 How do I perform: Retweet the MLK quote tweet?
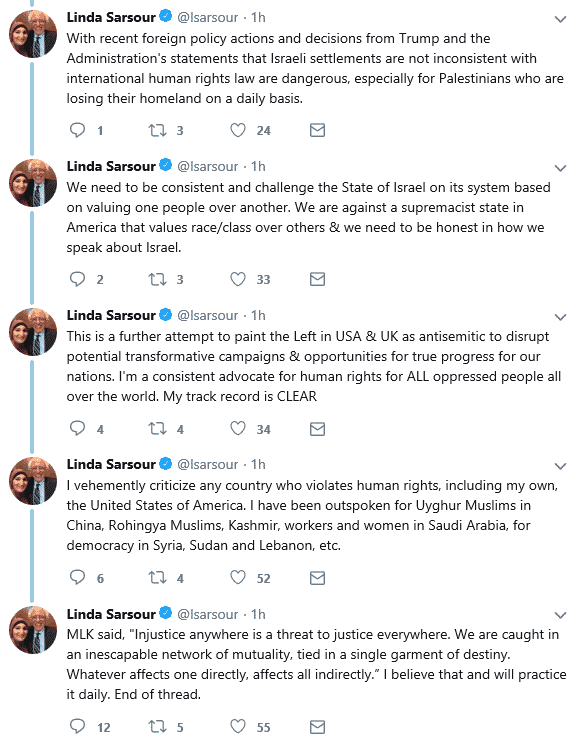click(x=157, y=726)
